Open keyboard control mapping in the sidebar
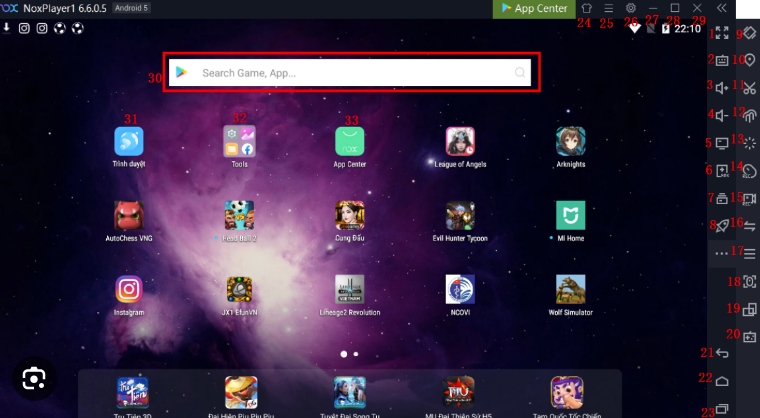The height and width of the screenshot is (418, 760). click(720, 61)
